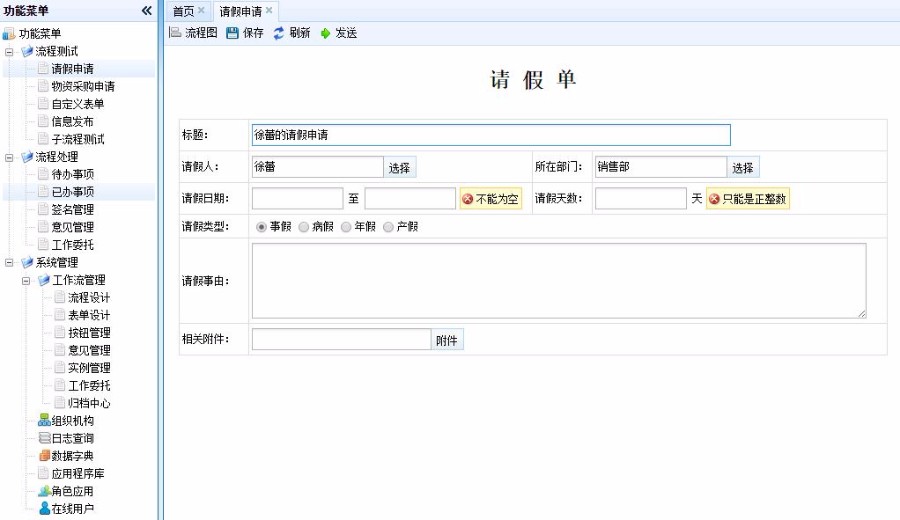Click the leave start date field
The image size is (900, 520).
tap(297, 199)
